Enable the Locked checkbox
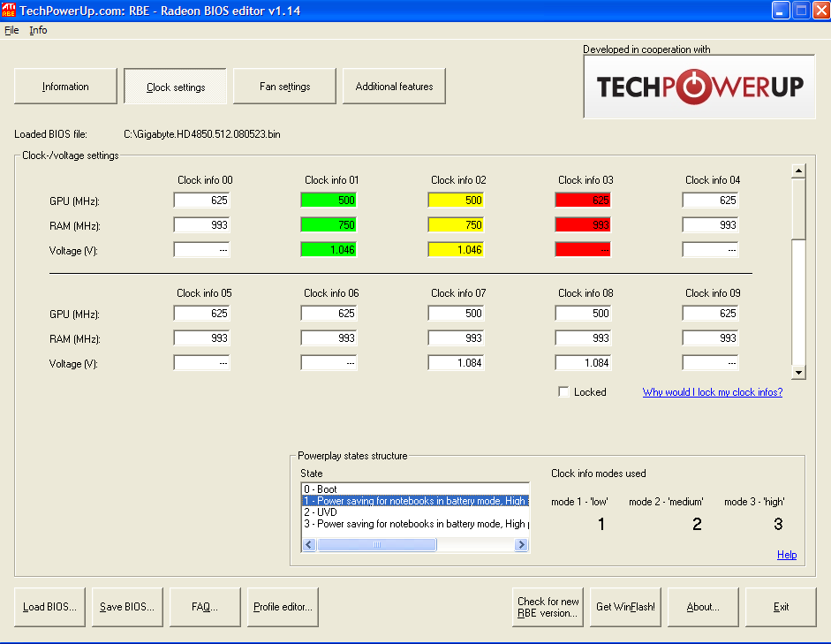Screen dimensions: 831x644 click(x=563, y=392)
